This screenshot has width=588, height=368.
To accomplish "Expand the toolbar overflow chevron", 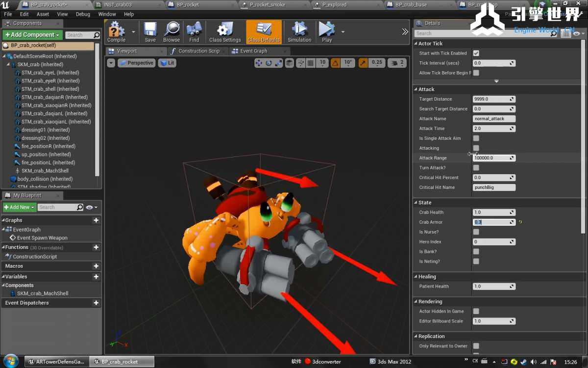I will point(405,32).
